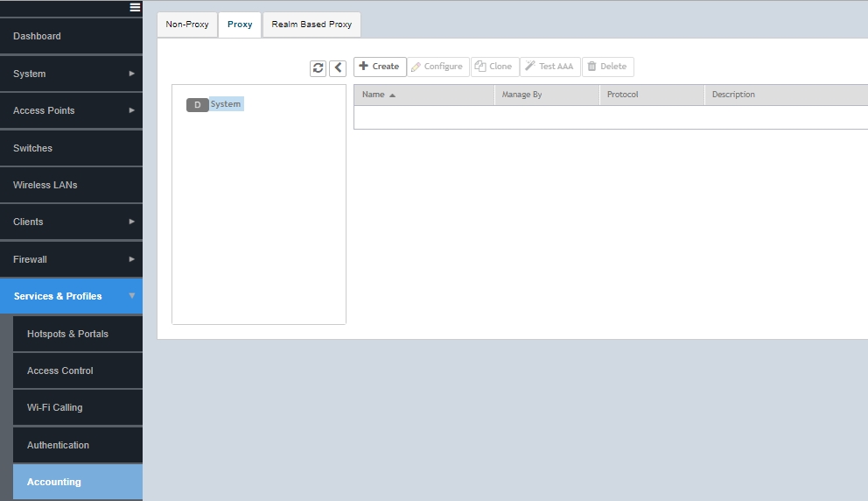
Task: Click the Configure pencil button
Action: 437,67
